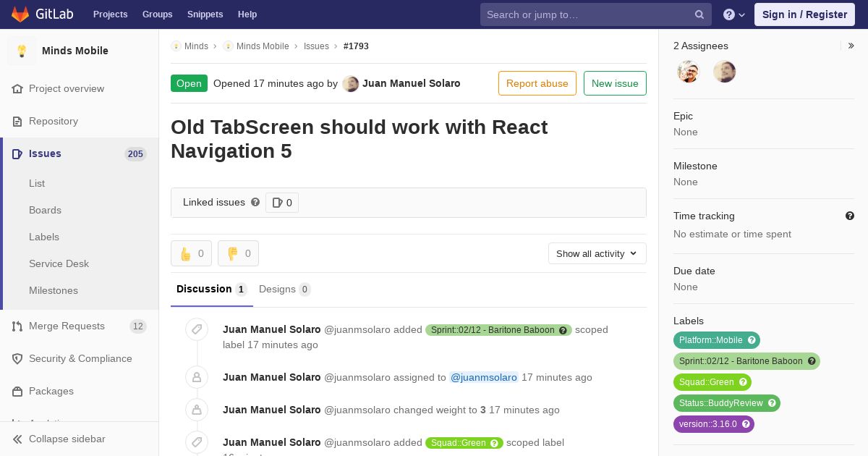Click the Minds Mobile breadcrumb link
This screenshot has height=456, width=868.
[263, 46]
